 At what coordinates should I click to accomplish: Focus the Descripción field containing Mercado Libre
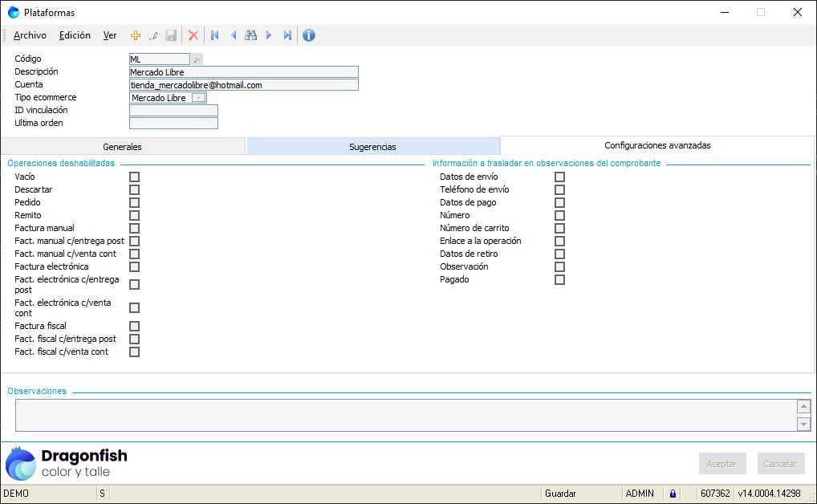tap(244, 72)
